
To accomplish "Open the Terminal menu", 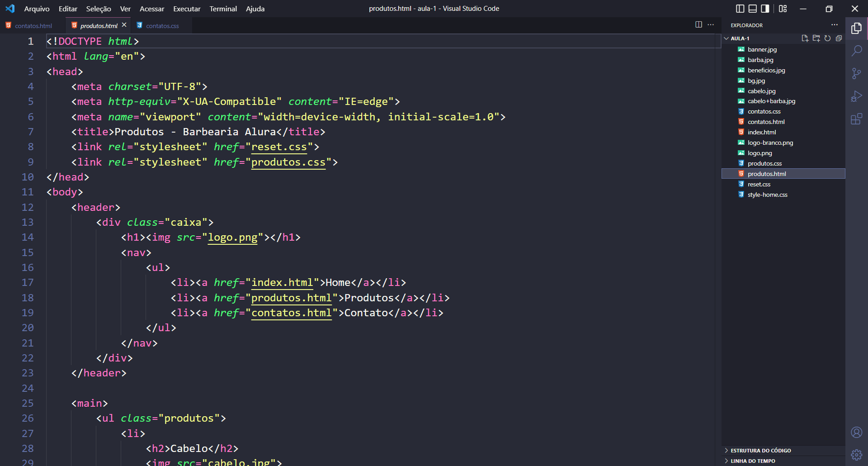I will coord(223,9).
